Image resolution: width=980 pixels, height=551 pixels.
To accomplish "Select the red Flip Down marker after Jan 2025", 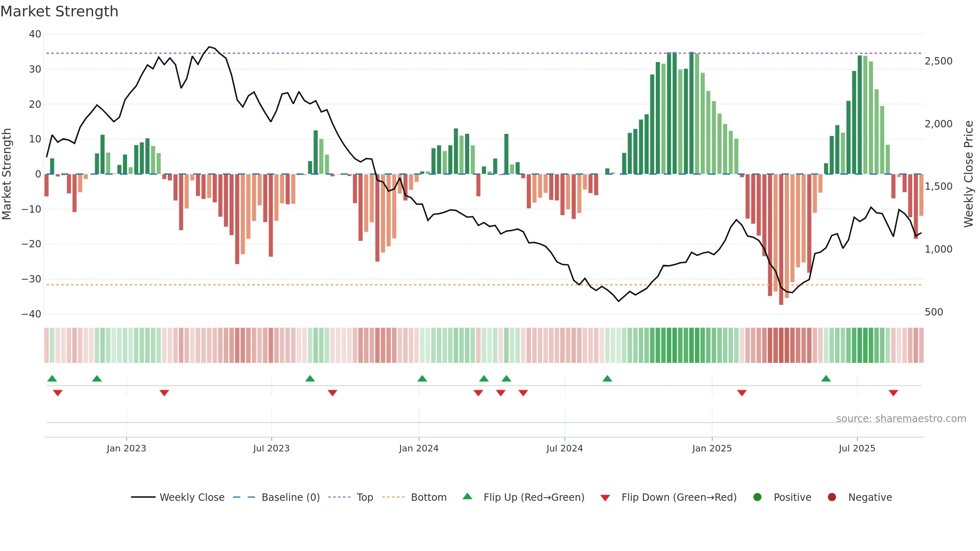I will tap(742, 393).
